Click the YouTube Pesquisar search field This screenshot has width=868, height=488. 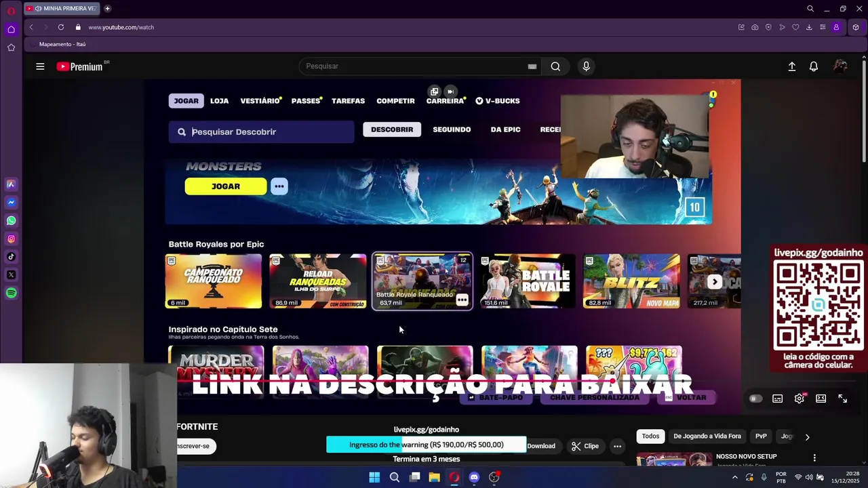(414, 66)
